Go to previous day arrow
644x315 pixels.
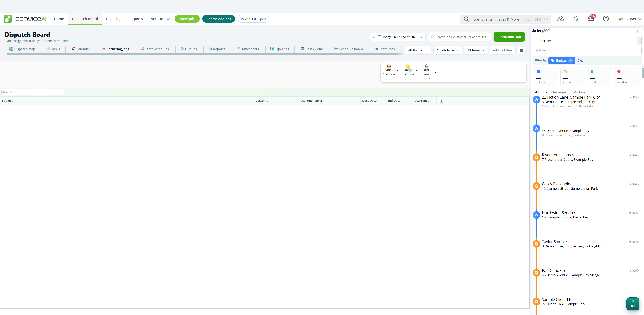pos(373,37)
